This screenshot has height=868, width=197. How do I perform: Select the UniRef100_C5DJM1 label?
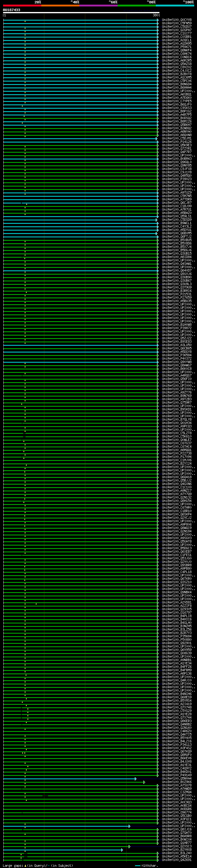point(177,139)
